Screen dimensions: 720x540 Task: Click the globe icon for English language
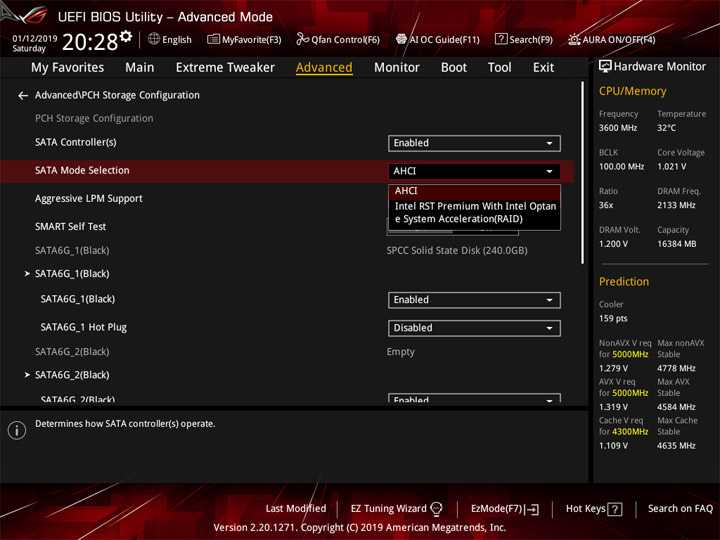(154, 39)
